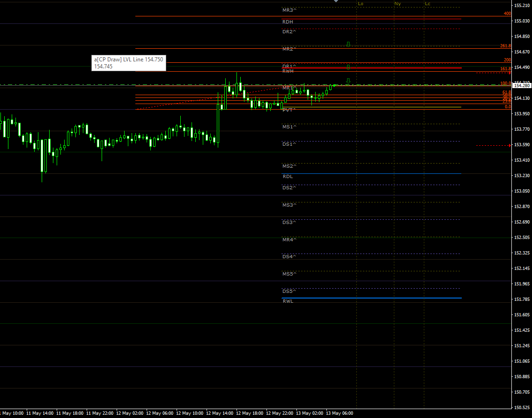Click the Lo session marker label
Image resolution: width=532 pixels, height=418 pixels.
360,4
